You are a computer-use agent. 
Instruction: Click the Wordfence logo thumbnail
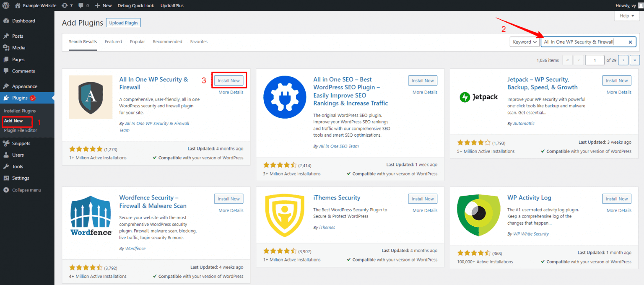[91, 215]
